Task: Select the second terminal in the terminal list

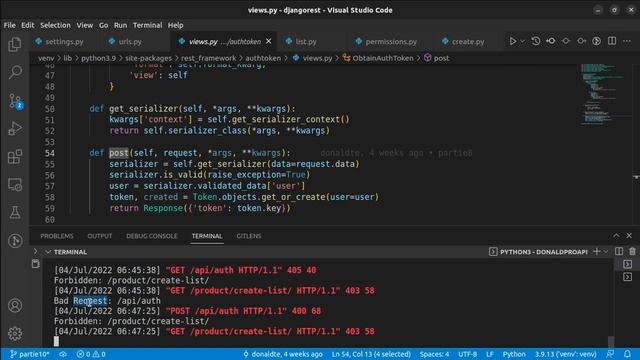Action: [x=627, y=277]
